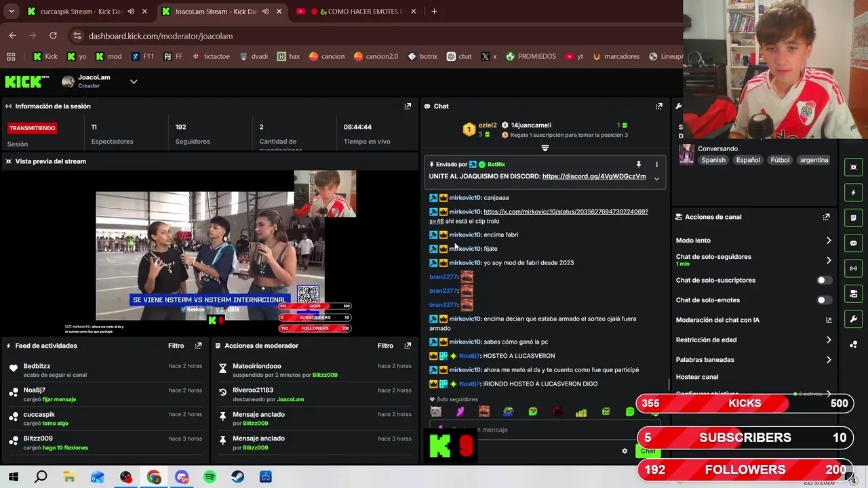
Task: Toggle Chat de solo-emotes switch
Action: pos(823,300)
